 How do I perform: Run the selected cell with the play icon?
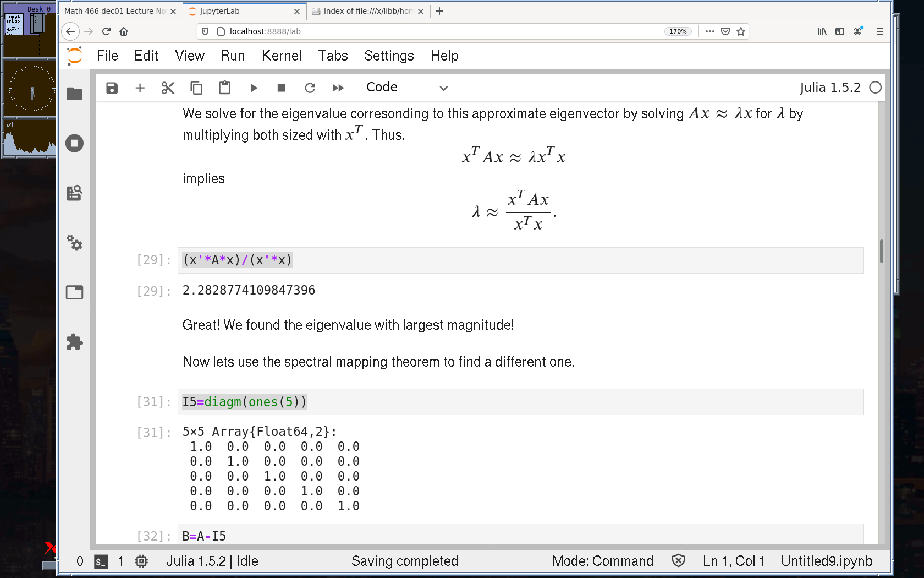[254, 88]
